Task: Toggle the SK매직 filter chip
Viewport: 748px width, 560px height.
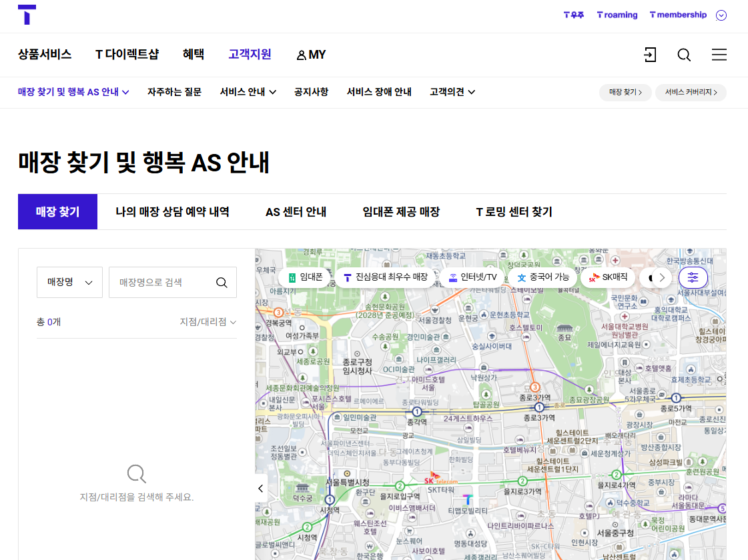Action: tap(608, 277)
